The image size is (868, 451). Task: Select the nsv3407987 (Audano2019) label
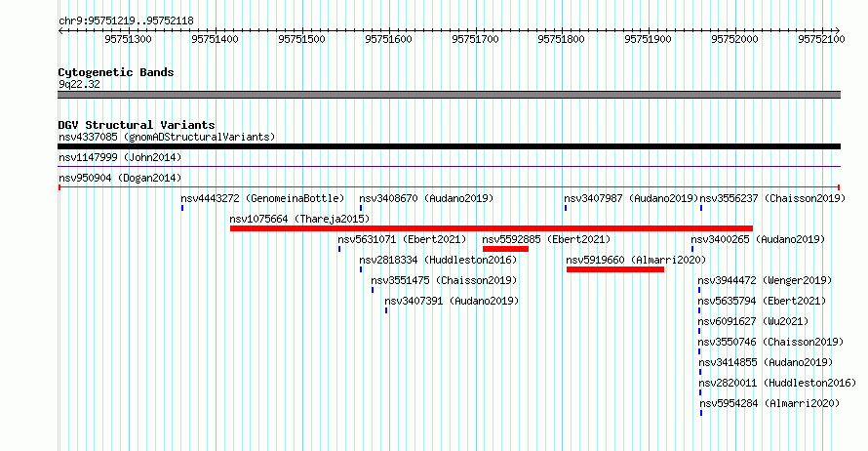click(631, 198)
